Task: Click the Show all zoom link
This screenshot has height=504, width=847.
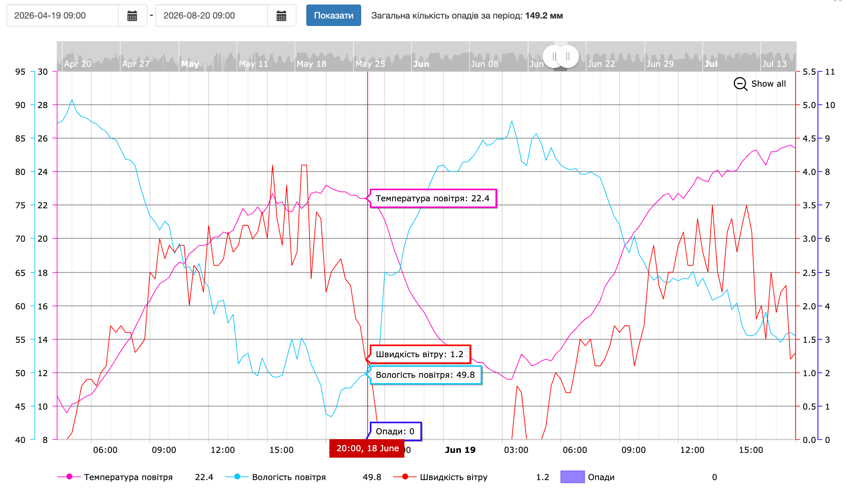Action: [768, 84]
